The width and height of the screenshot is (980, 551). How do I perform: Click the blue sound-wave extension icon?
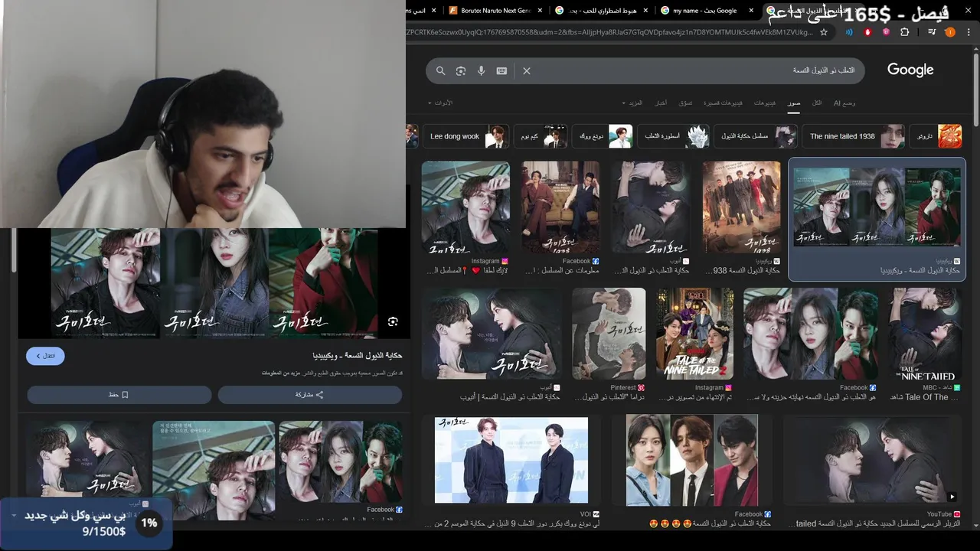click(849, 32)
